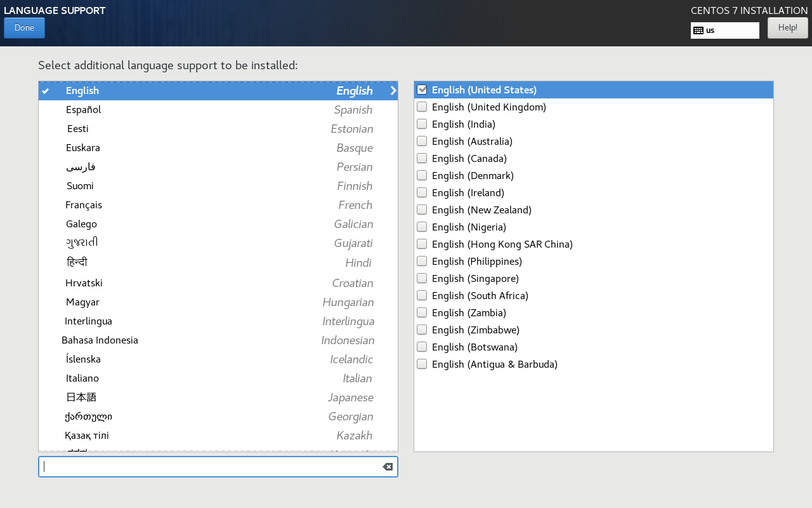
Task: Check English (India) locale
Action: pos(422,124)
